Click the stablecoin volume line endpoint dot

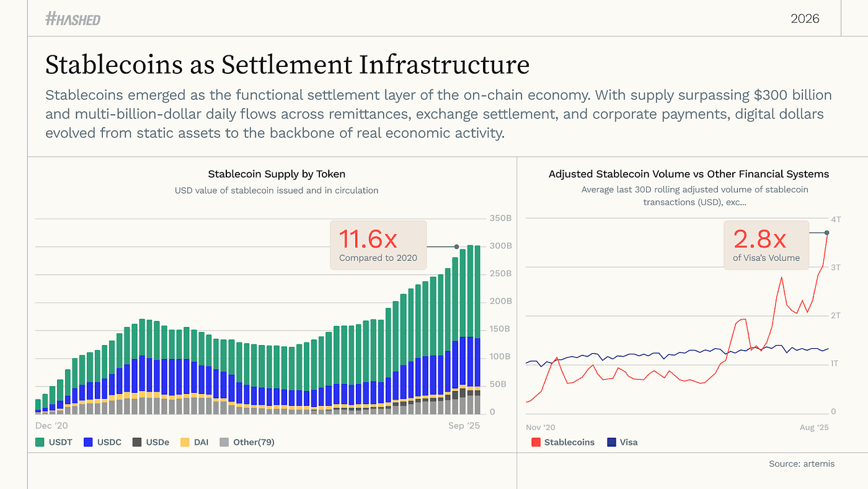(827, 233)
